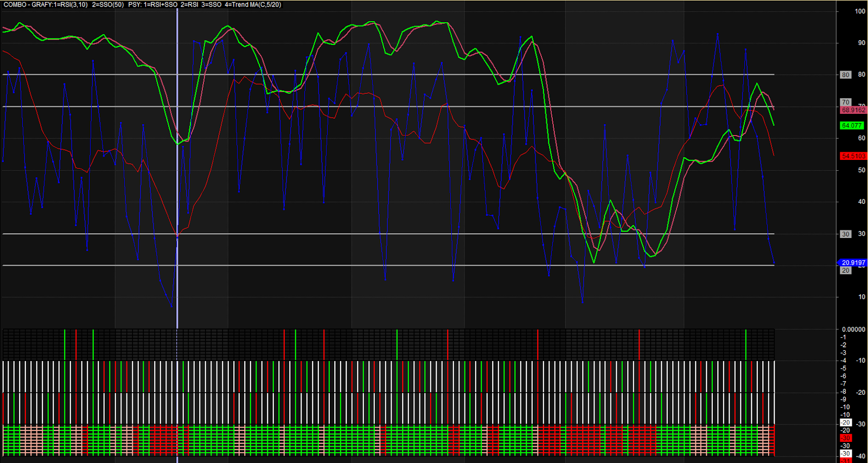Click the 0.00000 axis value
Viewport: 868px width, 463px height.
click(x=853, y=329)
